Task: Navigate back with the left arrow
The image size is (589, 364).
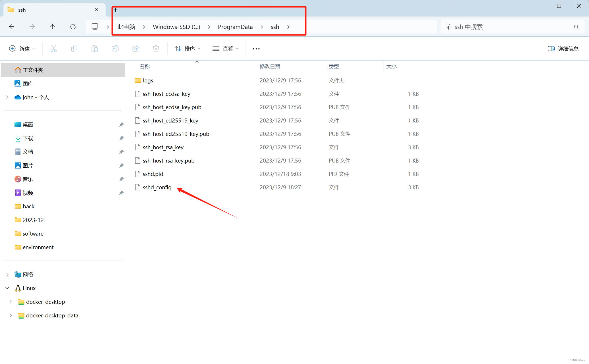Action: [12, 27]
